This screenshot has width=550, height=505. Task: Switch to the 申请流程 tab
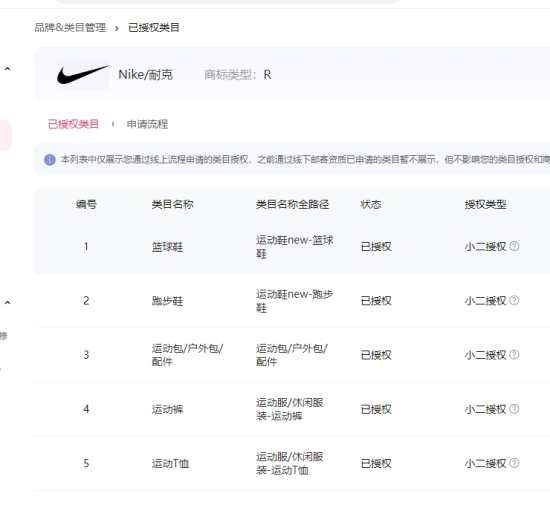click(147, 124)
